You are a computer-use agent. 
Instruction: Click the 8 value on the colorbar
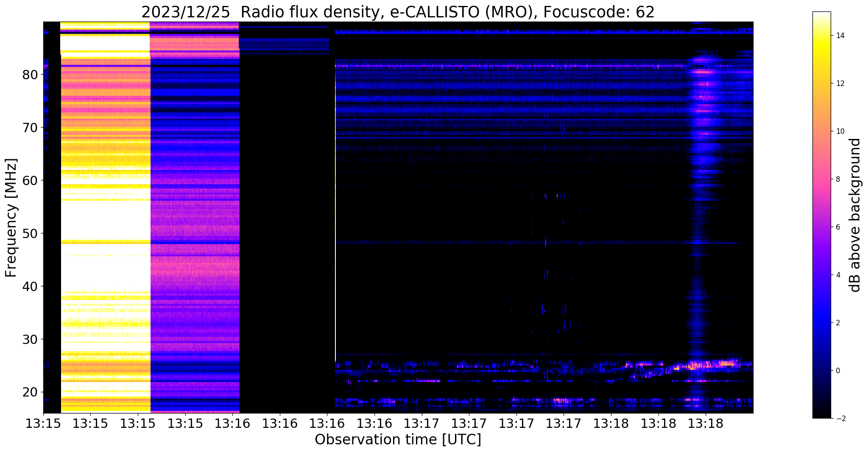pos(837,179)
